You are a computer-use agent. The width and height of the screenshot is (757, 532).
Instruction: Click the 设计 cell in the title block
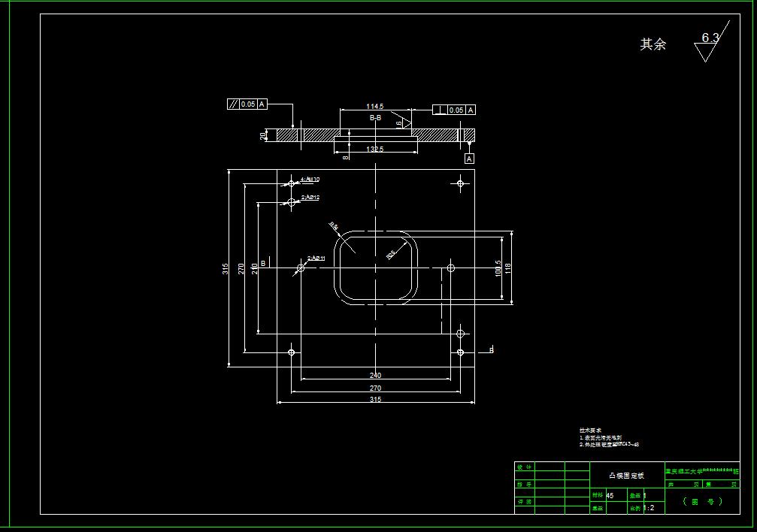524,467
